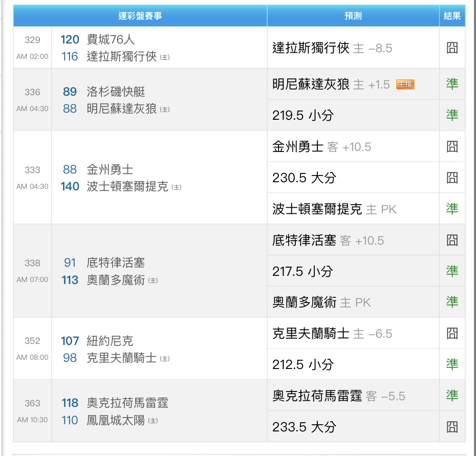Click the 準 result for 217.5 小分
This screenshot has height=456, width=476.
pos(452,271)
